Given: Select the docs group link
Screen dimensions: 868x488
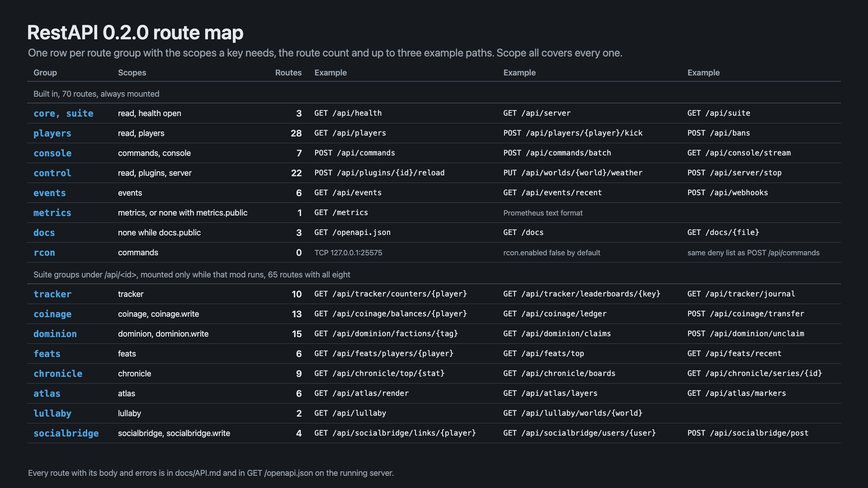Looking at the screenshot, I should 44,233.
